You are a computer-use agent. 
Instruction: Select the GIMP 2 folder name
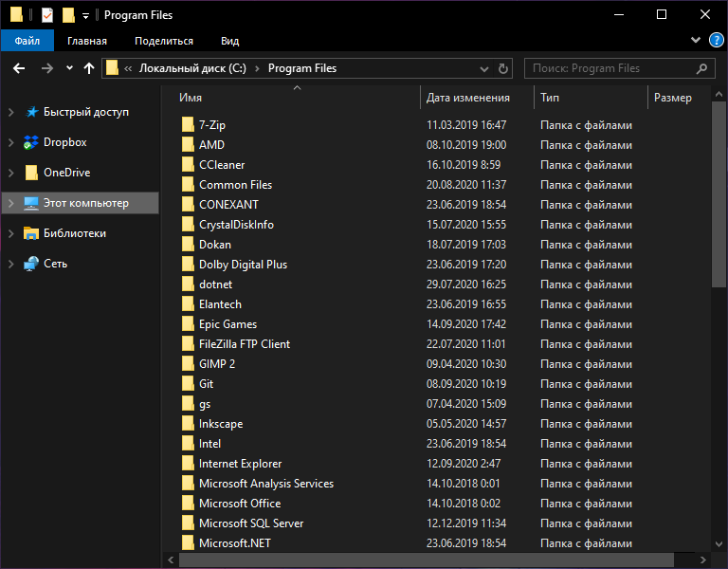217,364
